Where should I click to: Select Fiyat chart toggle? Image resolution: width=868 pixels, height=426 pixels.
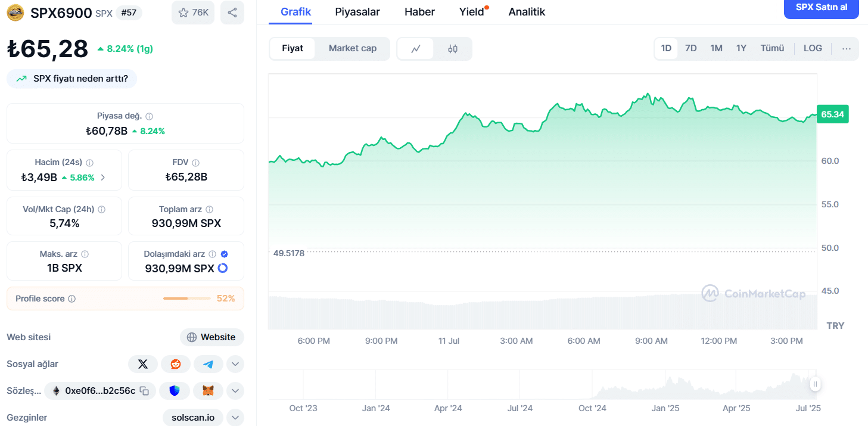[293, 49]
